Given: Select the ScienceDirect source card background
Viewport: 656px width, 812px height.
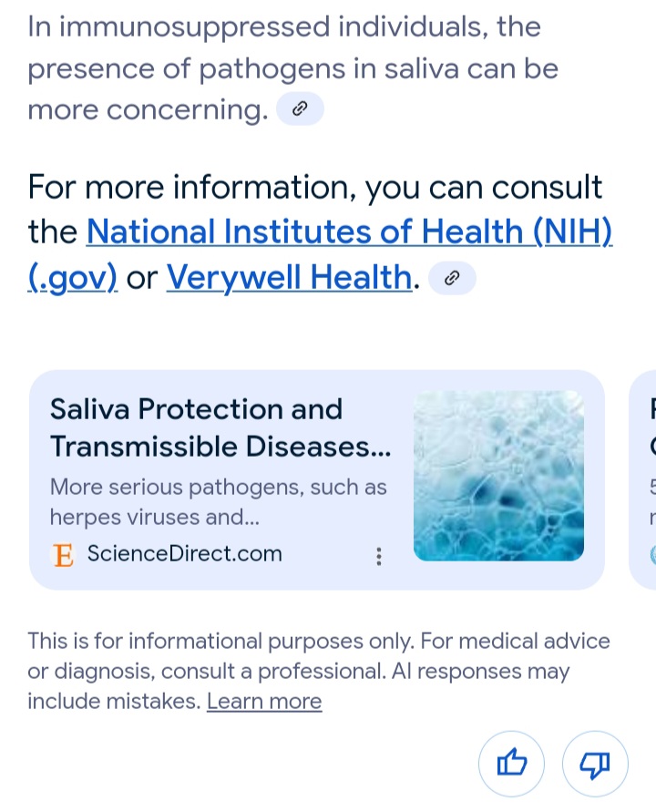Looking at the screenshot, I should (317, 479).
